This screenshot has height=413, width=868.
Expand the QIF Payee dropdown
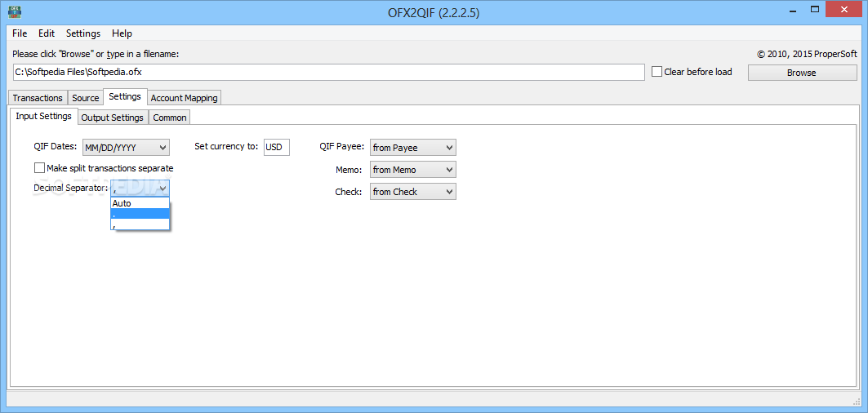[413, 147]
